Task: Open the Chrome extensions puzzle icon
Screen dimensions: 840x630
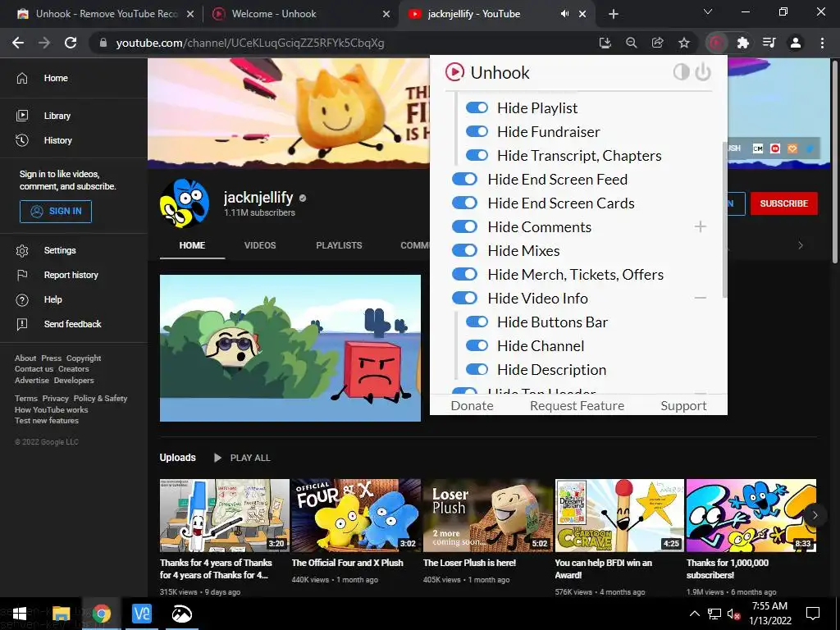Action: (742, 43)
